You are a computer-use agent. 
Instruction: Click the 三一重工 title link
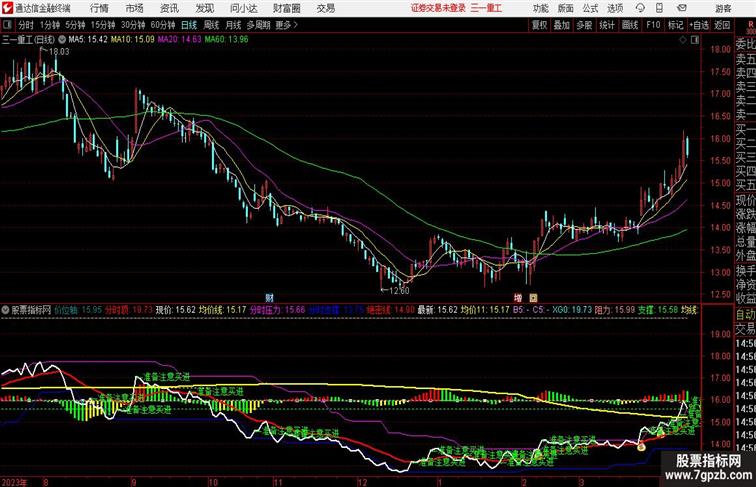(x=486, y=8)
